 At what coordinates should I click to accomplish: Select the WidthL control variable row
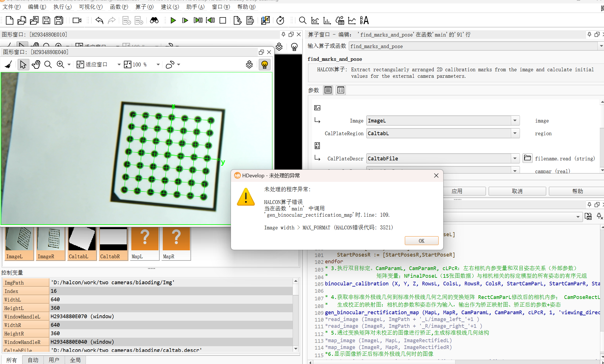[147, 300]
